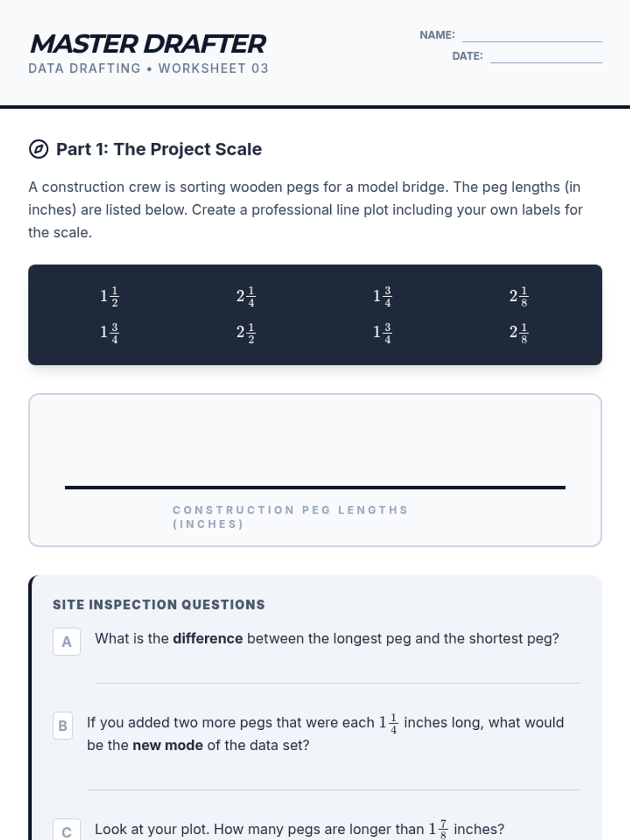Click the bold 'new mode' text
Viewport: 630px width, 840px height.
coord(167,745)
